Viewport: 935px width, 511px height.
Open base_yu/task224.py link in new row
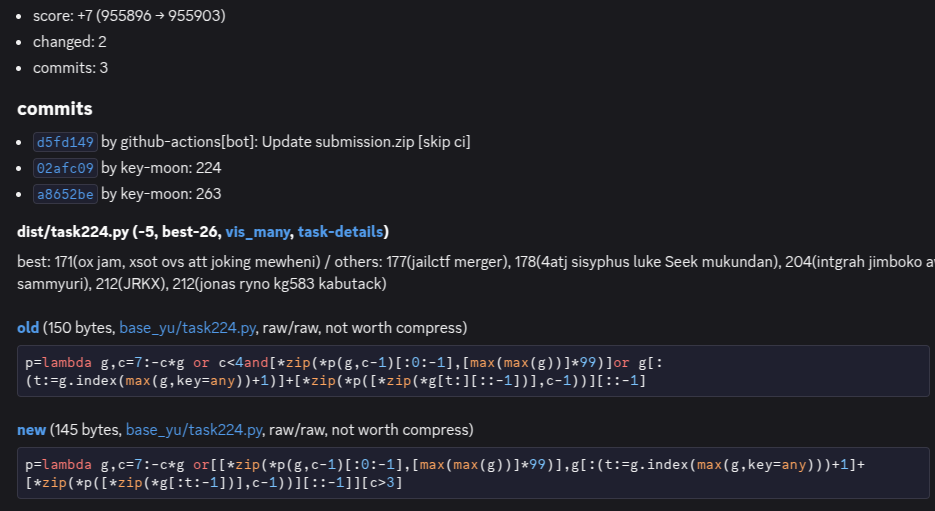194,430
